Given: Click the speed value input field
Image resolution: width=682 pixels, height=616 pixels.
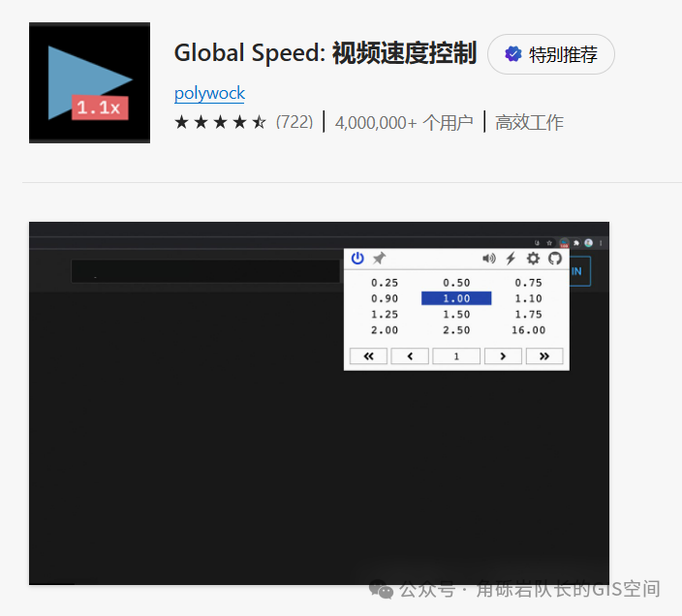Looking at the screenshot, I should 456,356.
